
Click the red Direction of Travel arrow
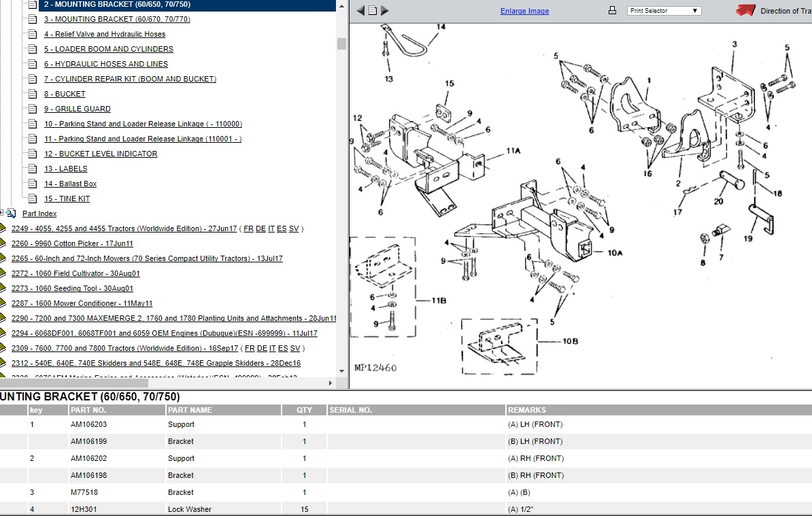(x=745, y=11)
